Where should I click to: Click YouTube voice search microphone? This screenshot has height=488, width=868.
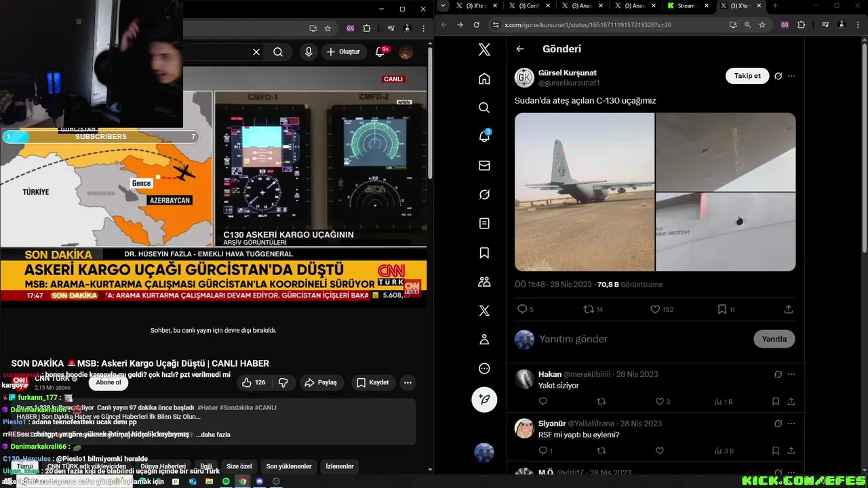pyautogui.click(x=309, y=52)
